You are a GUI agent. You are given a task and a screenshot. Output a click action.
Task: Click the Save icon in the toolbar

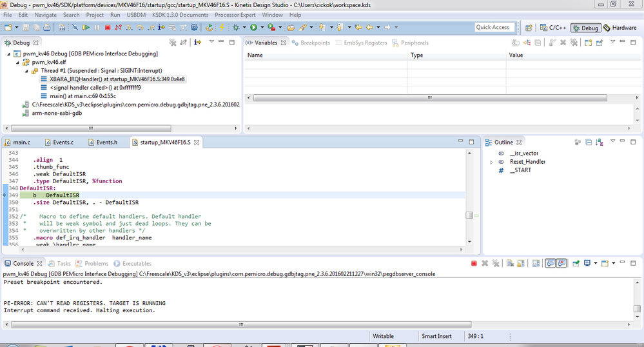pyautogui.click(x=26, y=28)
